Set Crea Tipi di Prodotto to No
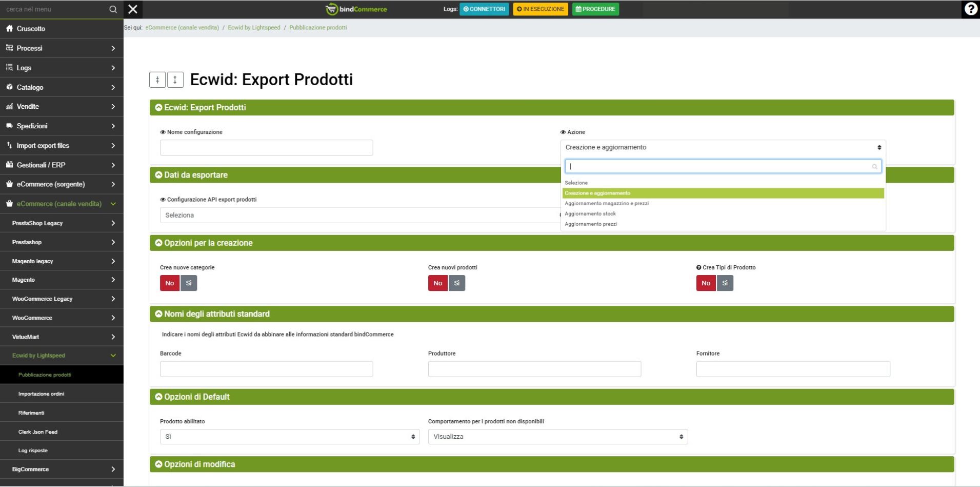Image resolution: width=980 pixels, height=487 pixels. (706, 283)
